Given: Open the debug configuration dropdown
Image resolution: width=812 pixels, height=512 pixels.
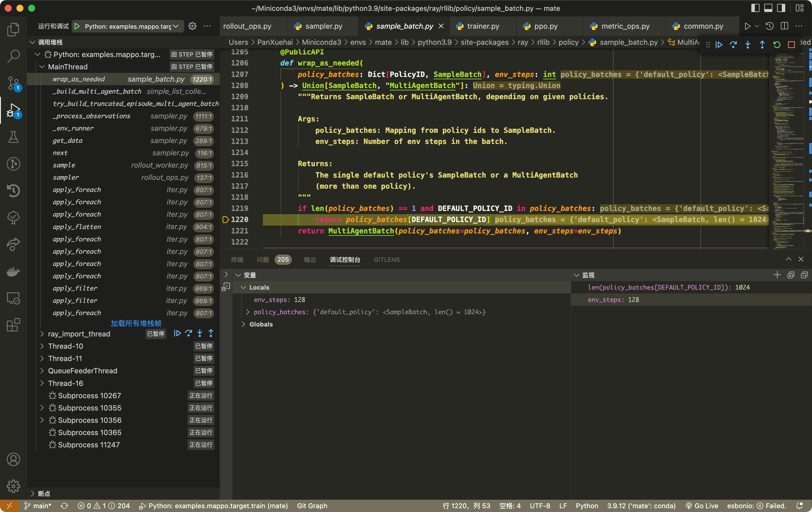Looking at the screenshot, I should pos(176,26).
